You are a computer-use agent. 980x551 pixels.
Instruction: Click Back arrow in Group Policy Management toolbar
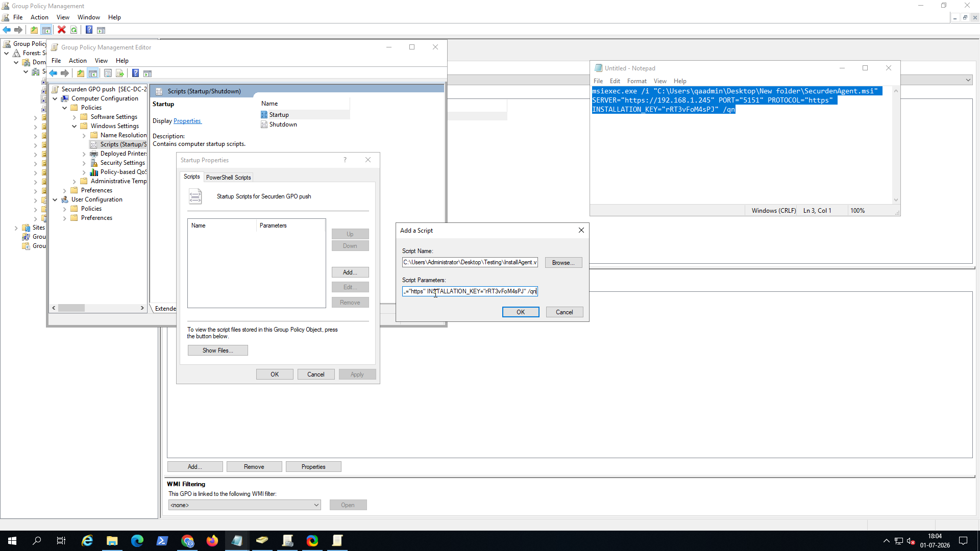[x=7, y=30]
